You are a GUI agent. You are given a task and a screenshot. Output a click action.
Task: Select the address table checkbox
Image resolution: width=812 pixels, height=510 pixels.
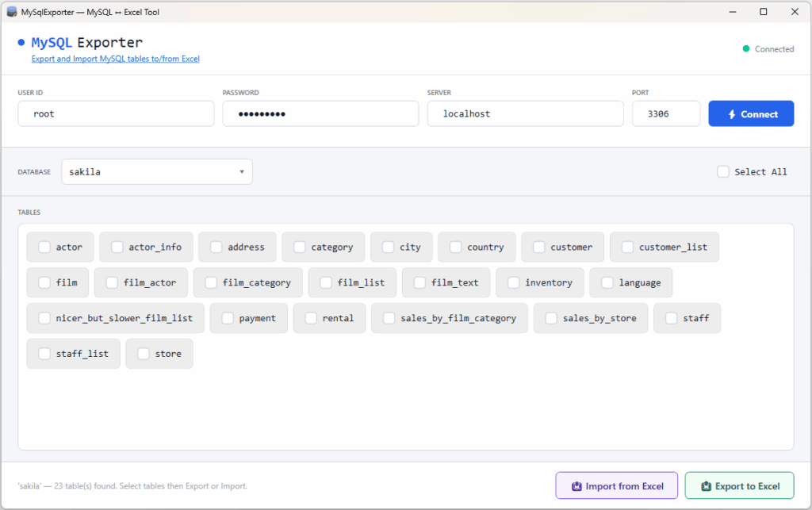click(x=216, y=247)
